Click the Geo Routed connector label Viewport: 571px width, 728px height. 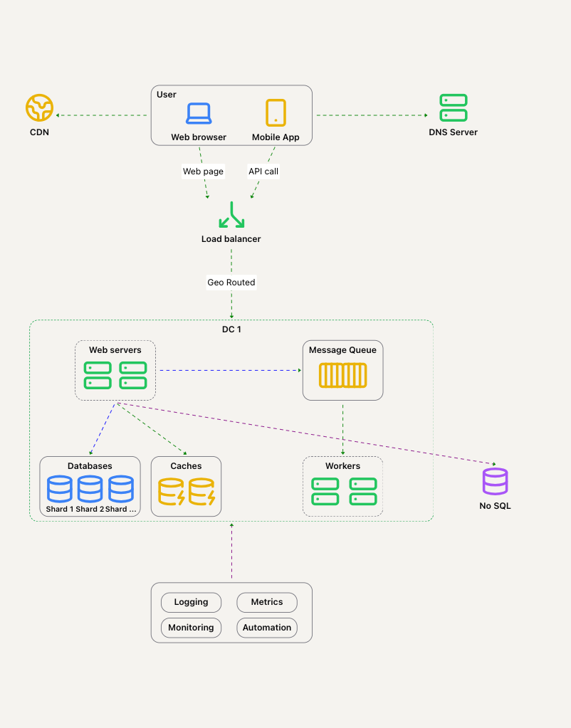[231, 283]
